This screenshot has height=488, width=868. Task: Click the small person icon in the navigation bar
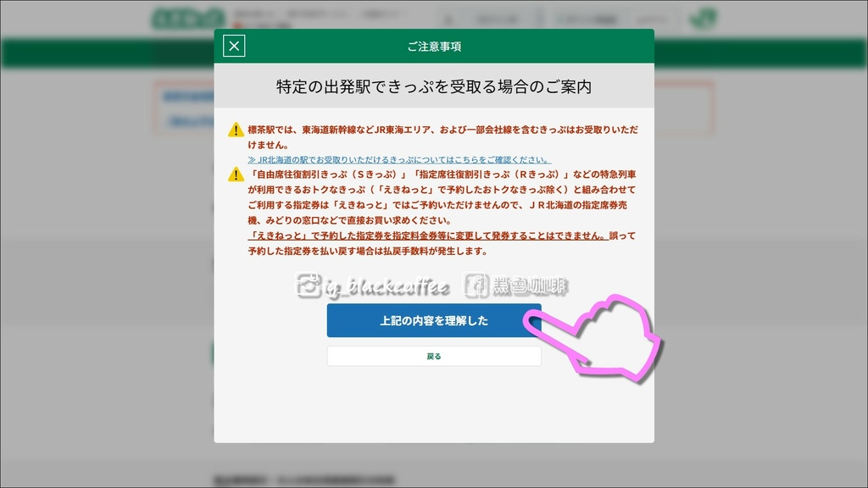pos(448,18)
